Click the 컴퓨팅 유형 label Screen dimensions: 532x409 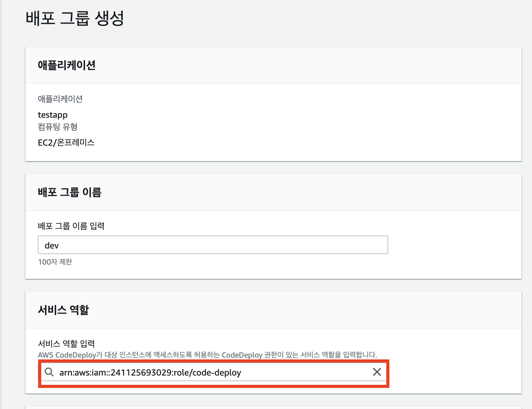(58, 127)
